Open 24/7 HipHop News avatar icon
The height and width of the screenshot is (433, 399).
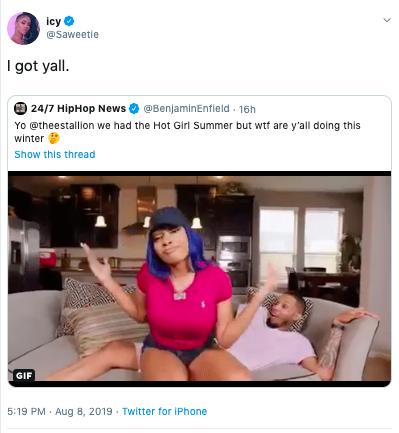[20, 108]
